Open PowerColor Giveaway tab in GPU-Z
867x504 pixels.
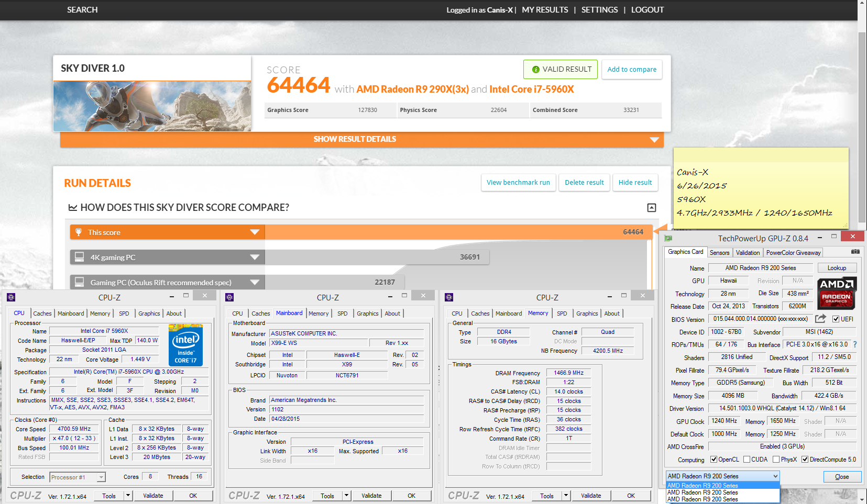793,253
